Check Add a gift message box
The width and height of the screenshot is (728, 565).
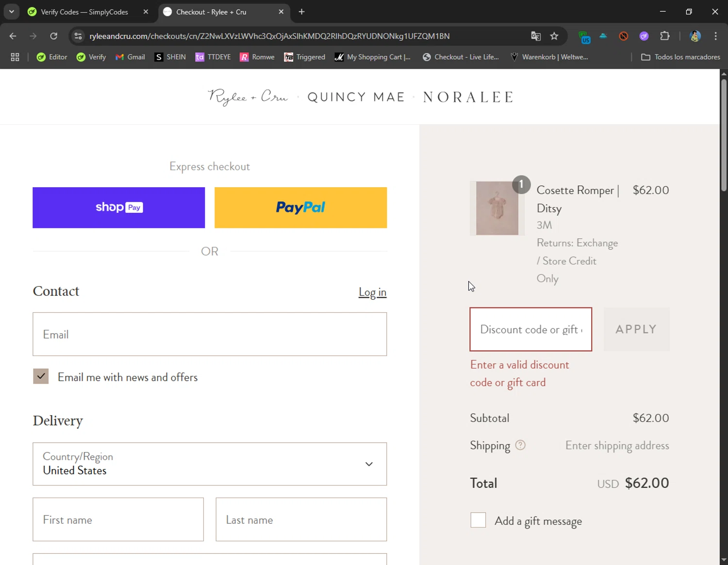pos(478,520)
